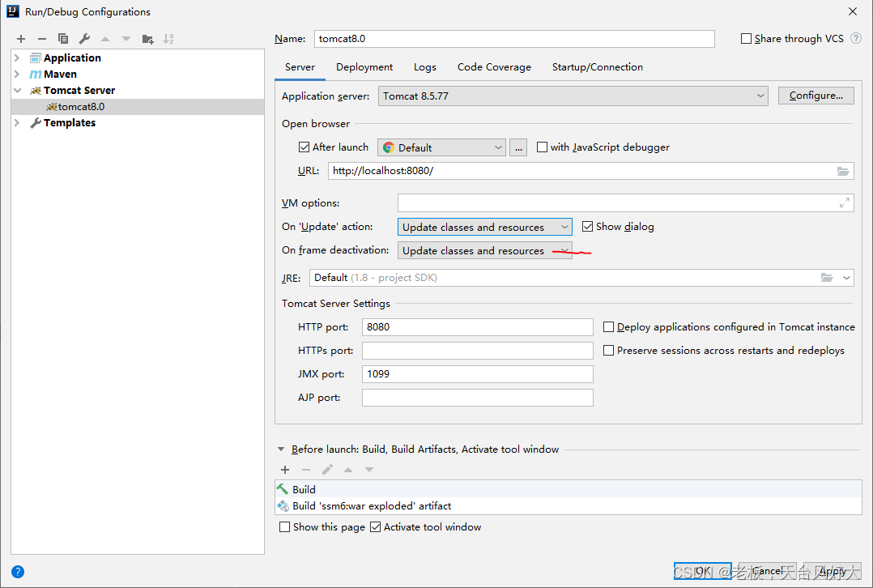Image resolution: width=873 pixels, height=588 pixels.
Task: Switch to the Deployment tab
Action: [364, 66]
